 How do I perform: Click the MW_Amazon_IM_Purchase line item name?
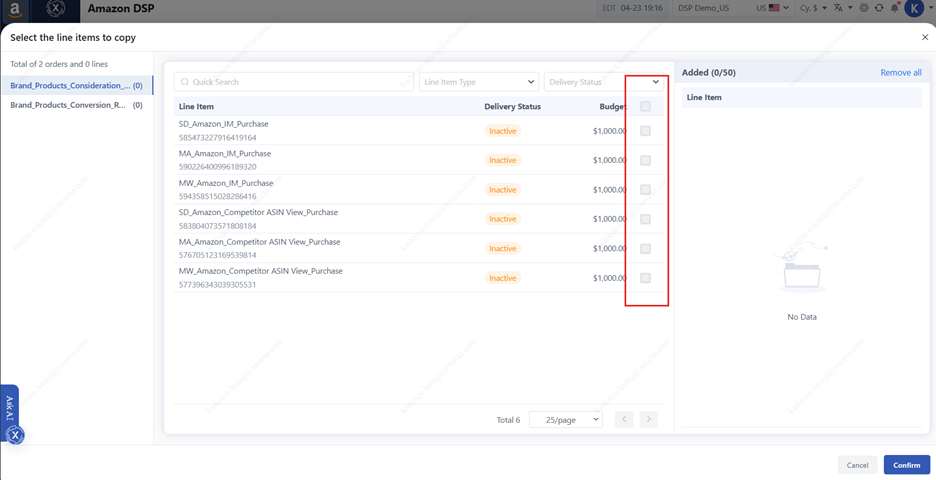point(226,183)
